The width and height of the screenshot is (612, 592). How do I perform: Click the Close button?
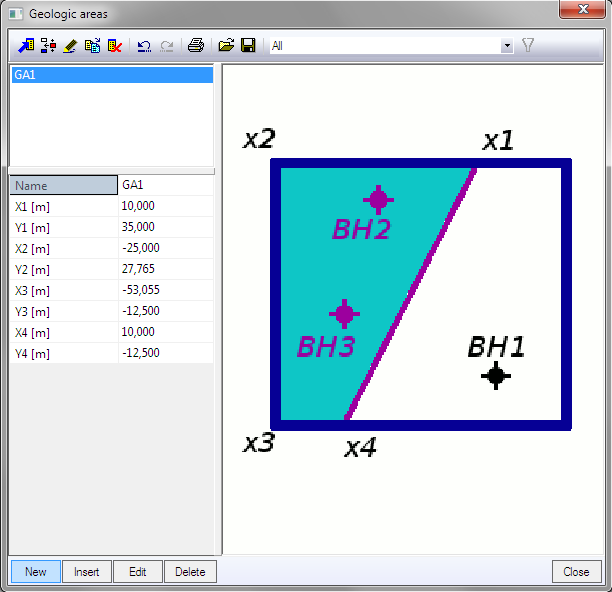[576, 572]
